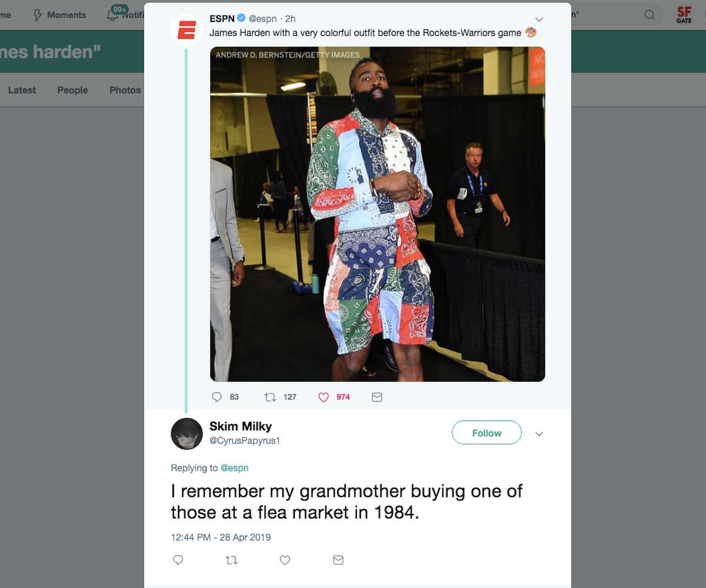Image resolution: width=706 pixels, height=588 pixels.
Task: Select the Photos tab
Action: pyautogui.click(x=125, y=89)
